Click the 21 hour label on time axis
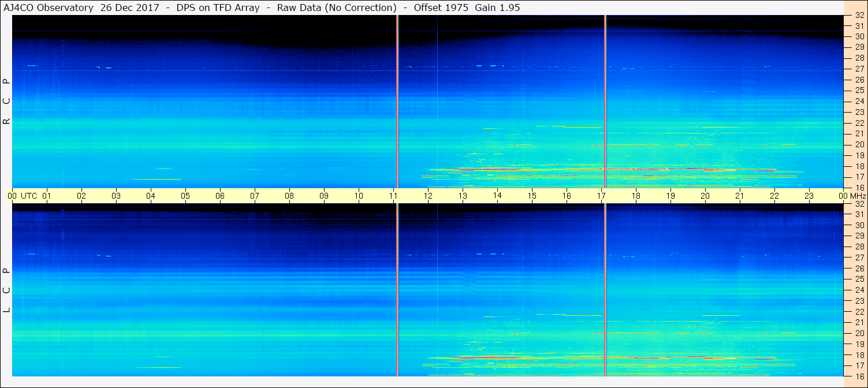Screen dimensions: 868x388 click(740, 196)
